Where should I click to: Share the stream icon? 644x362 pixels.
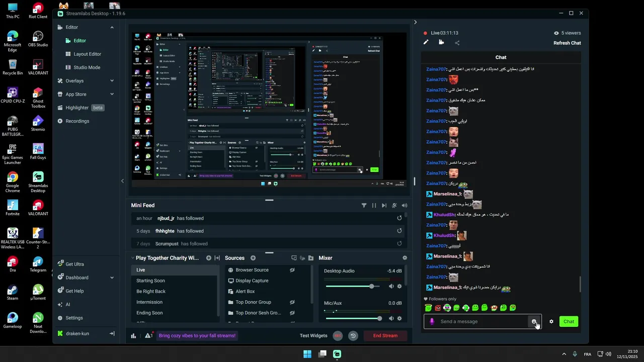coord(457,43)
